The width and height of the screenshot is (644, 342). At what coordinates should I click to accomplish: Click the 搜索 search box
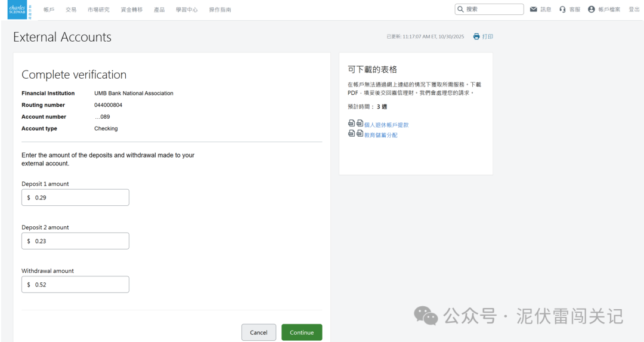(x=489, y=9)
